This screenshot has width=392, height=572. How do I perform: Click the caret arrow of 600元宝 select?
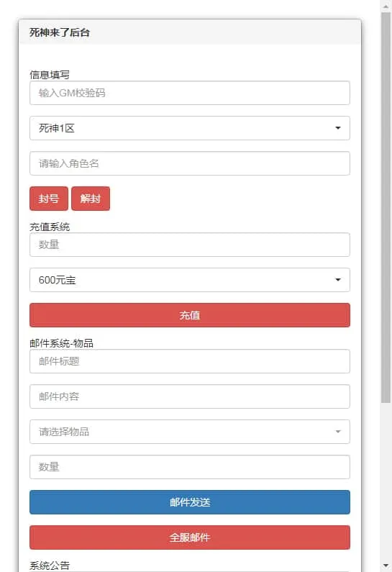click(338, 280)
